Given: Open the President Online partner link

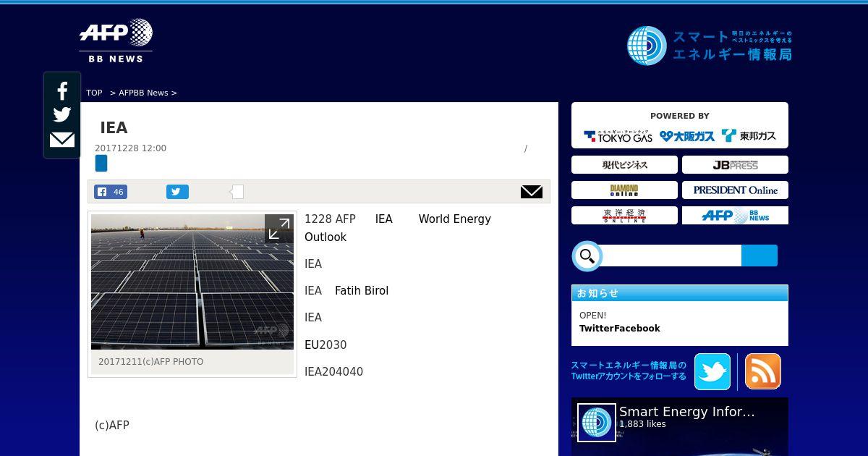Looking at the screenshot, I should point(735,190).
